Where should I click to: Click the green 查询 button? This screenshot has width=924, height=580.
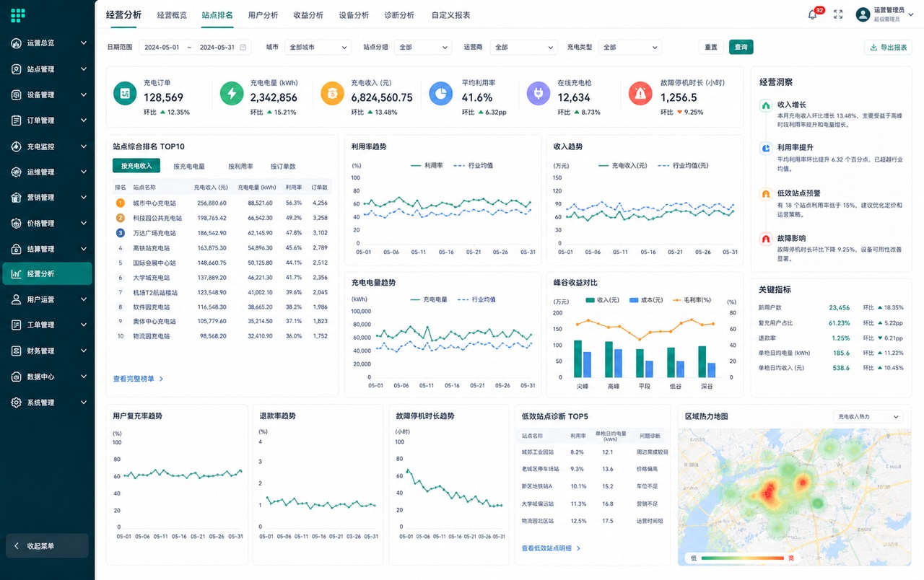741,47
